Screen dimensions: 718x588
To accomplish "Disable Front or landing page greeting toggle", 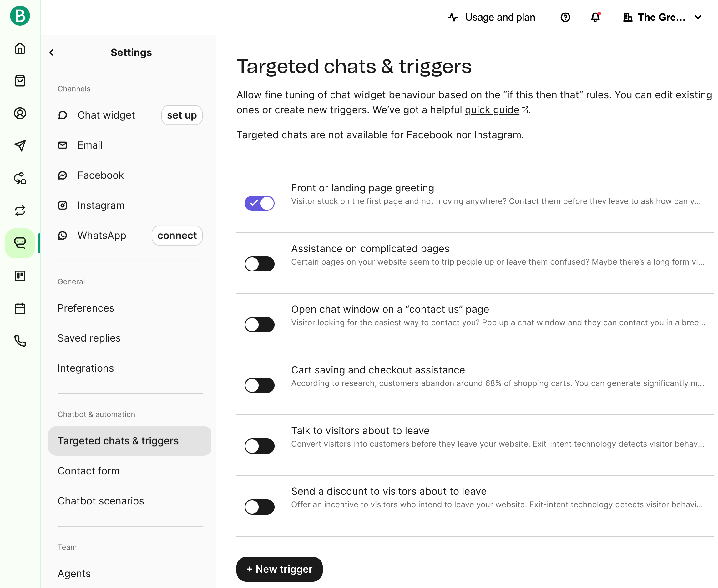I will [x=260, y=203].
